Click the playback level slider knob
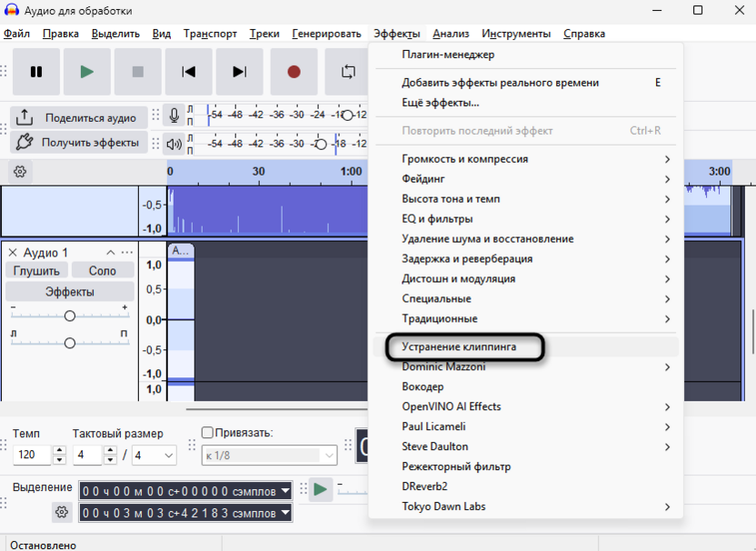This screenshot has height=551, width=756. [321, 145]
